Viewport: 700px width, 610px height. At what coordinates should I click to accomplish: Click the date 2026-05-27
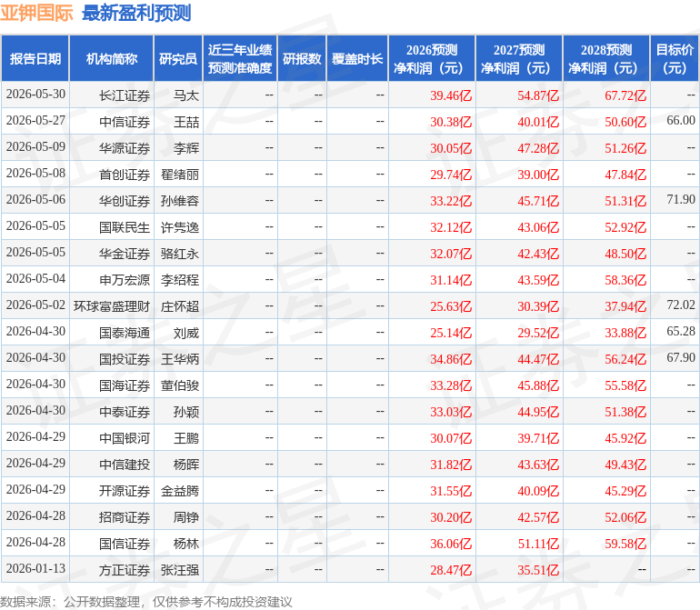tap(35, 120)
